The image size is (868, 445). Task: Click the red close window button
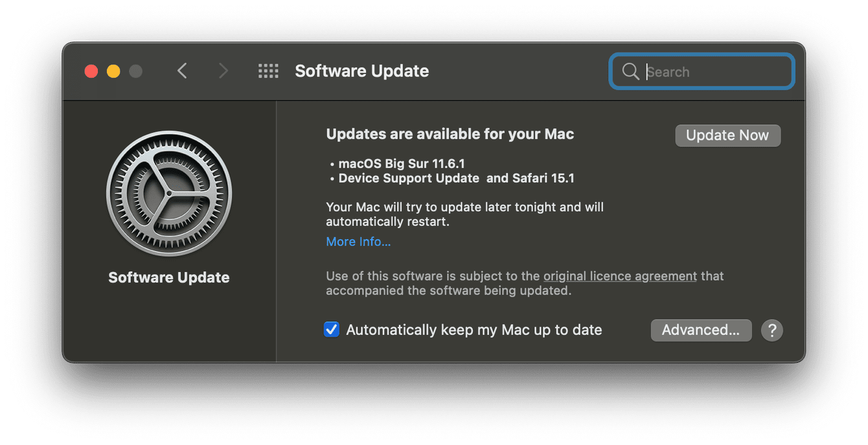click(x=91, y=71)
